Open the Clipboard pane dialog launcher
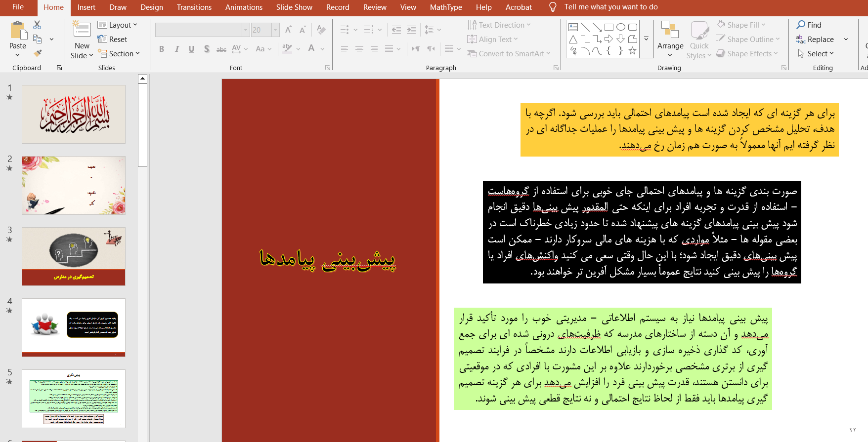The width and height of the screenshot is (868, 442). (x=59, y=68)
